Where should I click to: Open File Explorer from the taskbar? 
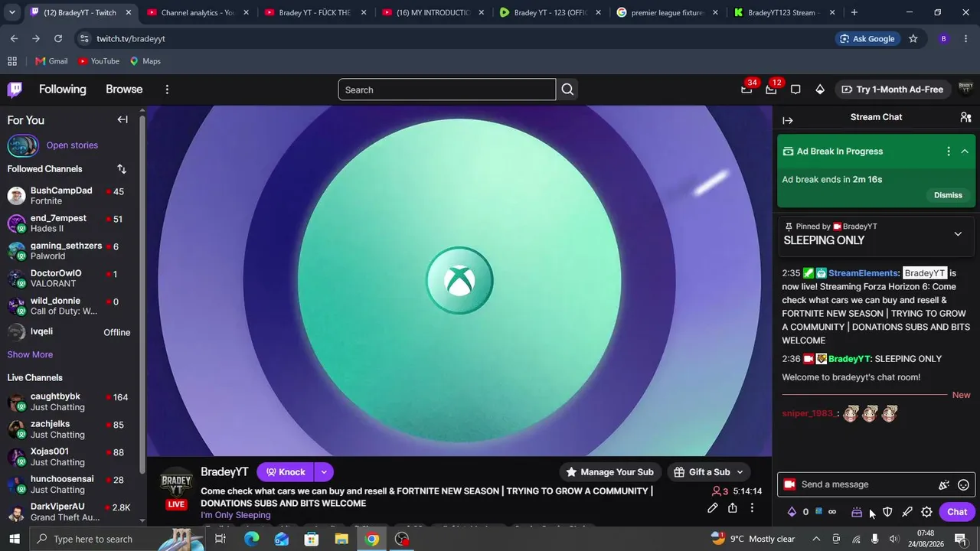pos(341,539)
